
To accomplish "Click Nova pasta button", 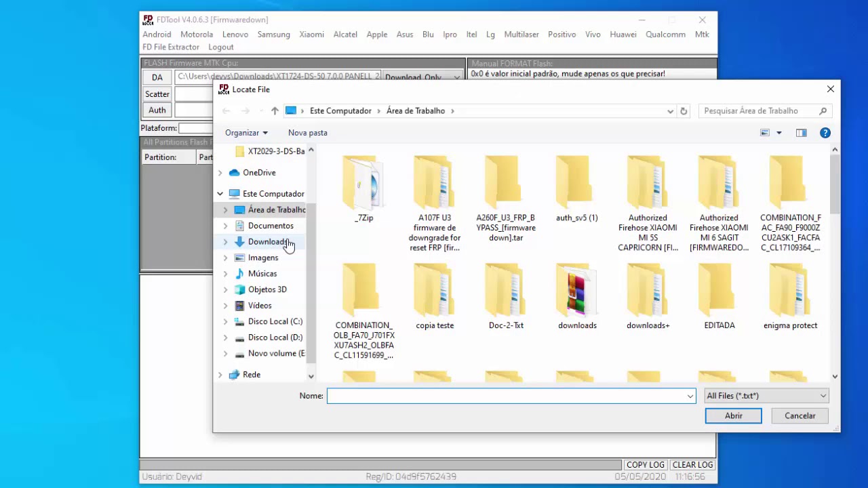I will pos(307,133).
